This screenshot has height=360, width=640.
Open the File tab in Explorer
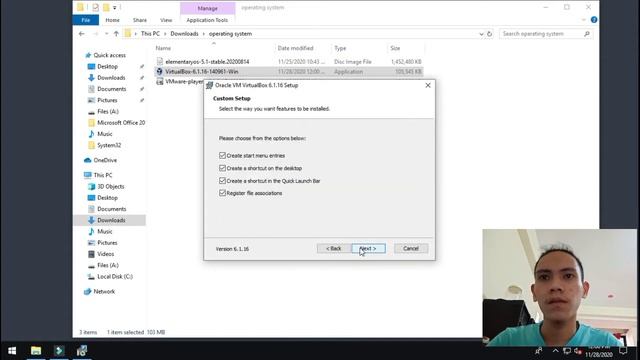tap(86, 20)
